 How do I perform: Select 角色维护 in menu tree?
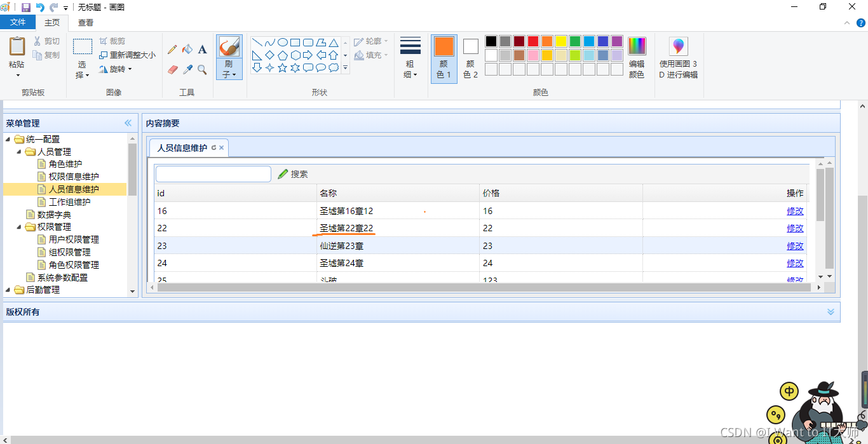pos(65,164)
